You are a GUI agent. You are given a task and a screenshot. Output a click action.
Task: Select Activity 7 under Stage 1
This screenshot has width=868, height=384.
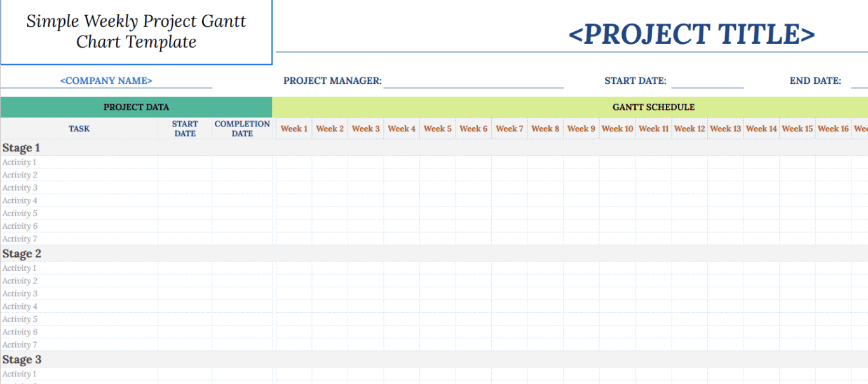(x=20, y=239)
